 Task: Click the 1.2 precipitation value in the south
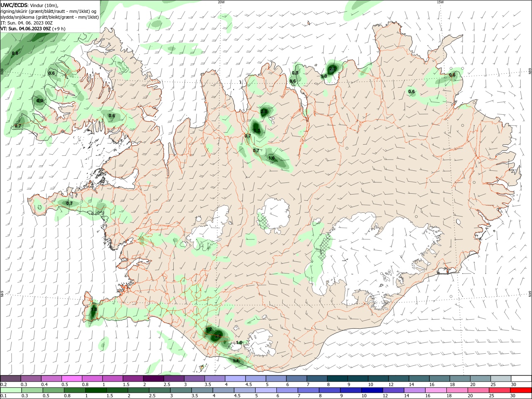pyautogui.click(x=209, y=330)
